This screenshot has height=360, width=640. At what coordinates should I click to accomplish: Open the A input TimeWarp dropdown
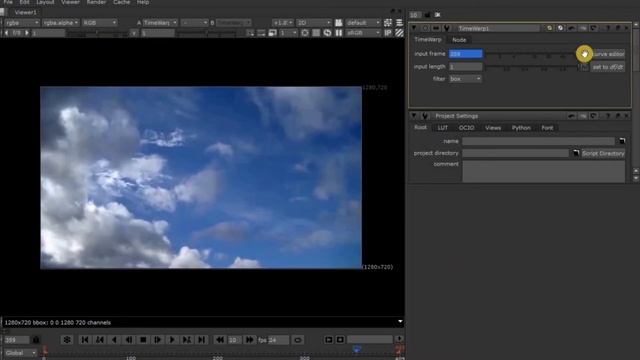(159, 22)
